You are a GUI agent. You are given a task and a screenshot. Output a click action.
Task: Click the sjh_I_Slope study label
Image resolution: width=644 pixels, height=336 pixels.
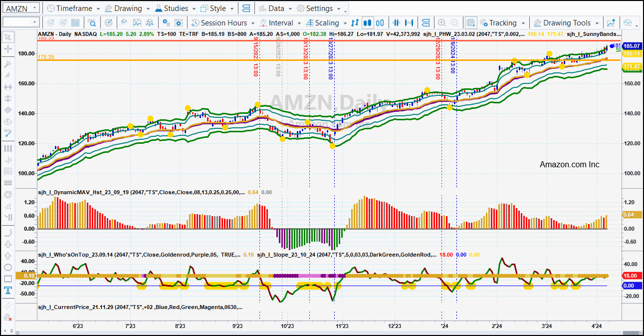pos(347,255)
